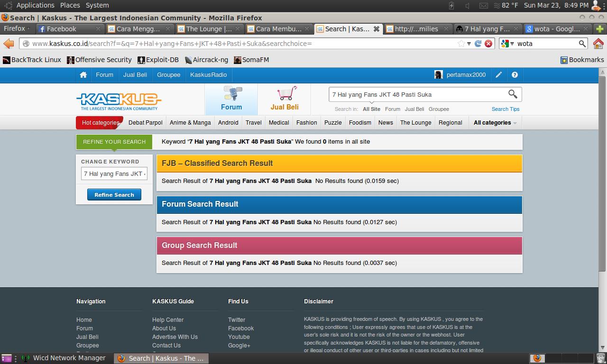Viewport: 607px width, 364px height.
Task: Open URL history dropdown arrow
Action: coord(469,44)
